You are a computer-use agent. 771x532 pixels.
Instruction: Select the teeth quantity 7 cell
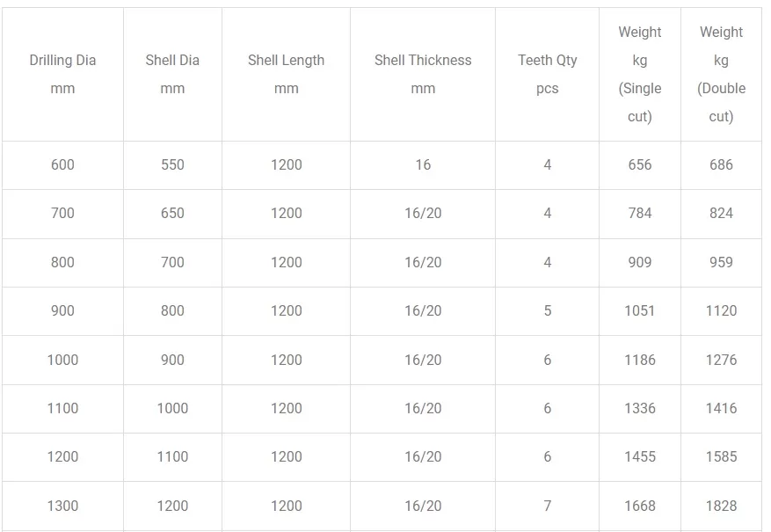pyautogui.click(x=548, y=506)
